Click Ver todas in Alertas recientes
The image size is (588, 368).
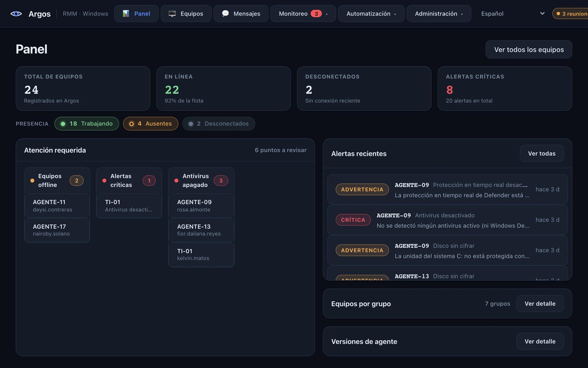click(542, 154)
